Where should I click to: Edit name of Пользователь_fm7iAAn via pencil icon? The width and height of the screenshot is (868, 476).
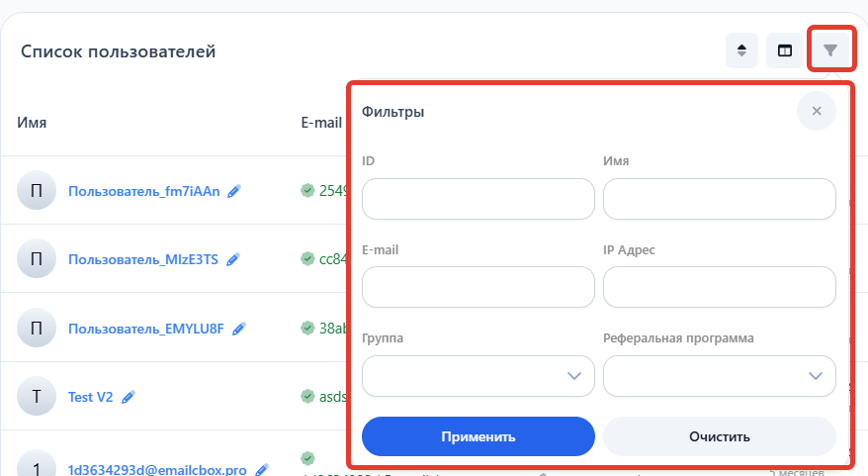pyautogui.click(x=233, y=192)
